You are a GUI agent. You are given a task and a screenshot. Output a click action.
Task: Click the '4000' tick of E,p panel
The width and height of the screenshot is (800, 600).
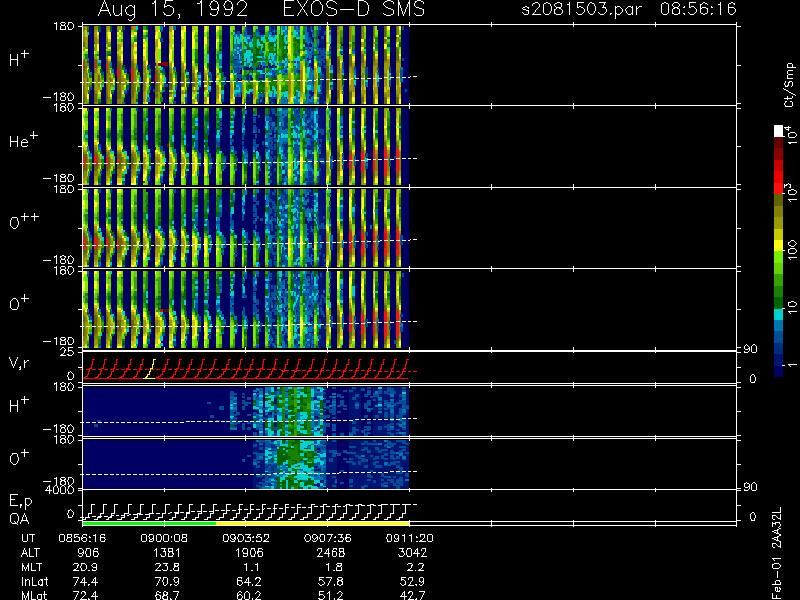coord(62,490)
